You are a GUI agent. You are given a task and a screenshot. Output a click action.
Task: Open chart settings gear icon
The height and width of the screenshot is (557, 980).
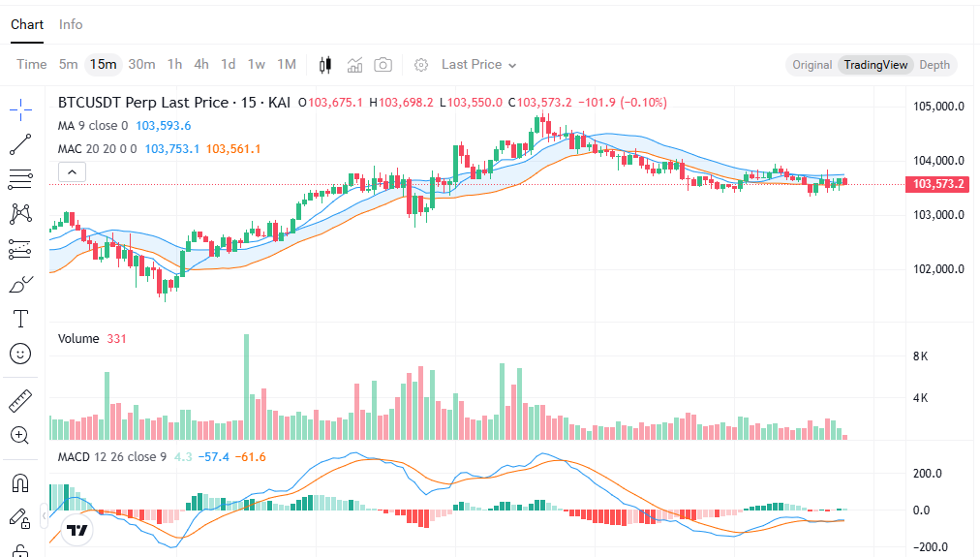pos(421,65)
